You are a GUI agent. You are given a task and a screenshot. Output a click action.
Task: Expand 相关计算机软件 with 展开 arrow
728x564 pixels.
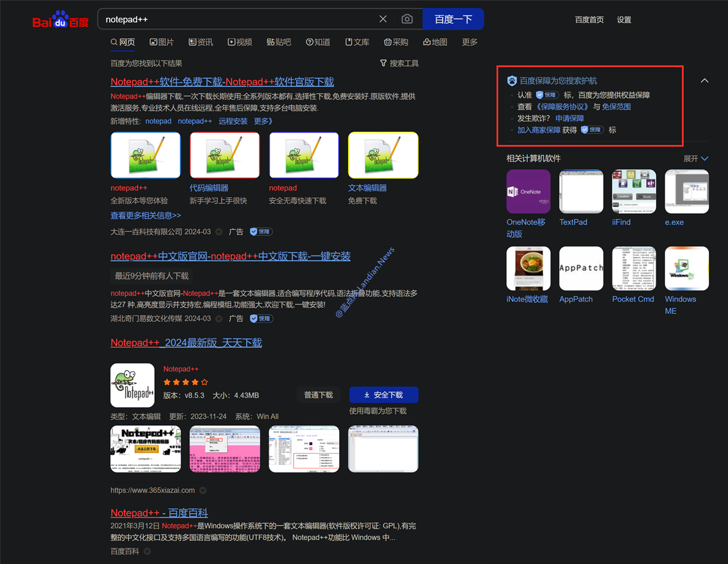(x=696, y=159)
